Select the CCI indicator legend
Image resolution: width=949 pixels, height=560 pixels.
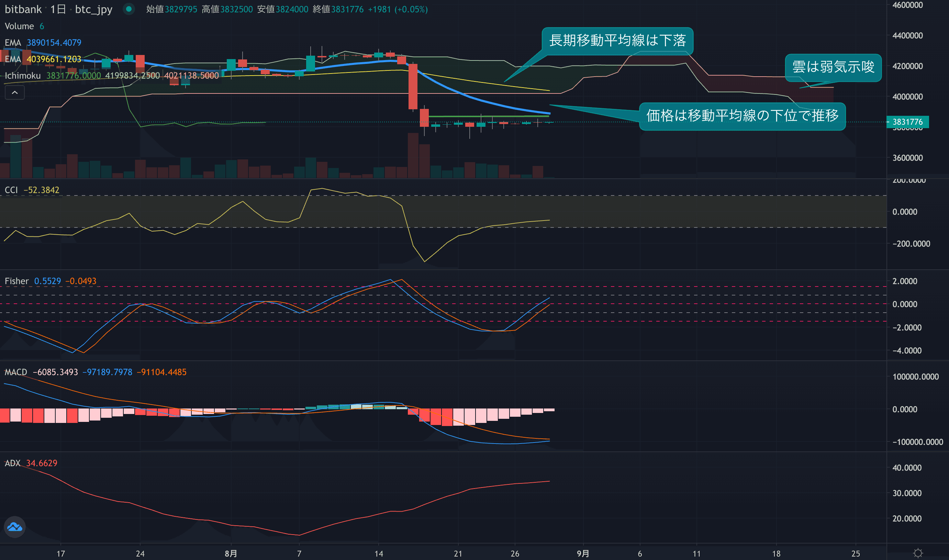11,190
